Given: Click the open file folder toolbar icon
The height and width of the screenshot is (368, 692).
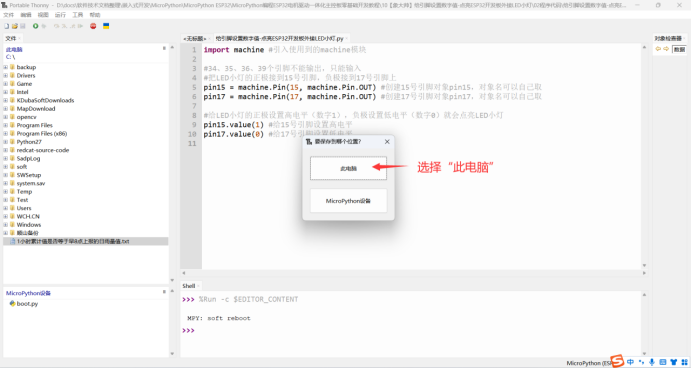Looking at the screenshot, I should (x=15, y=26).
